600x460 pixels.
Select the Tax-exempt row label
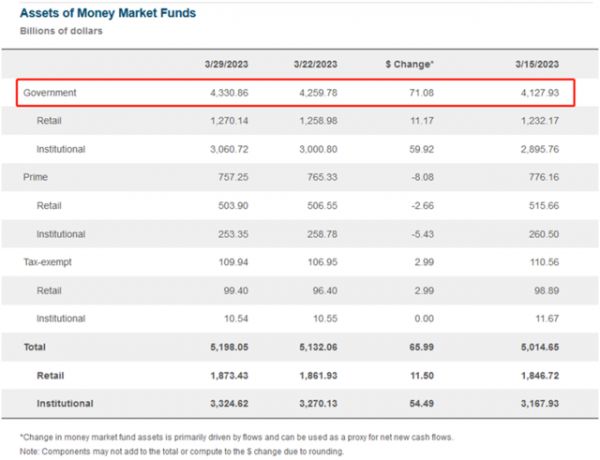(47, 261)
